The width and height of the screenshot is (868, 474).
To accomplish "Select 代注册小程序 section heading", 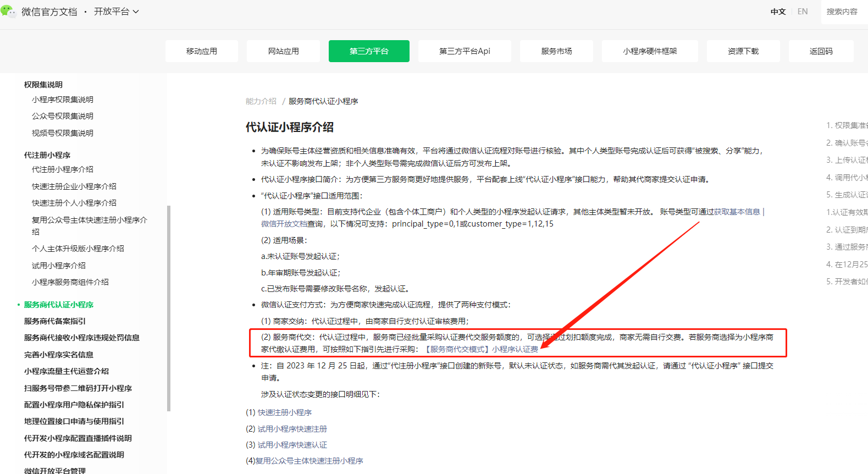I will click(47, 155).
